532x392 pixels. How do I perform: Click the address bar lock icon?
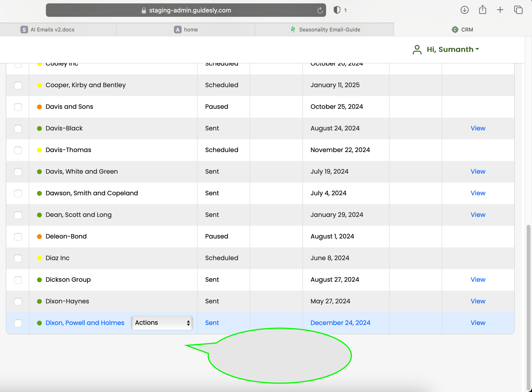[144, 10]
